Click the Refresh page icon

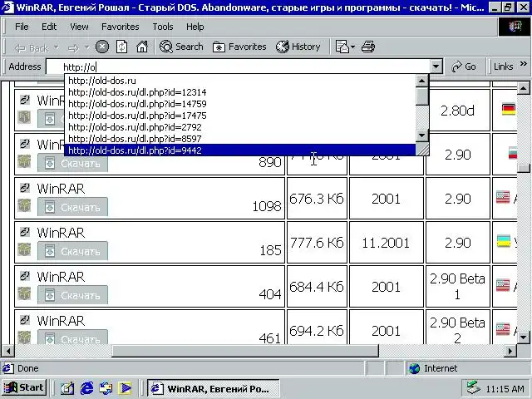[122, 47]
